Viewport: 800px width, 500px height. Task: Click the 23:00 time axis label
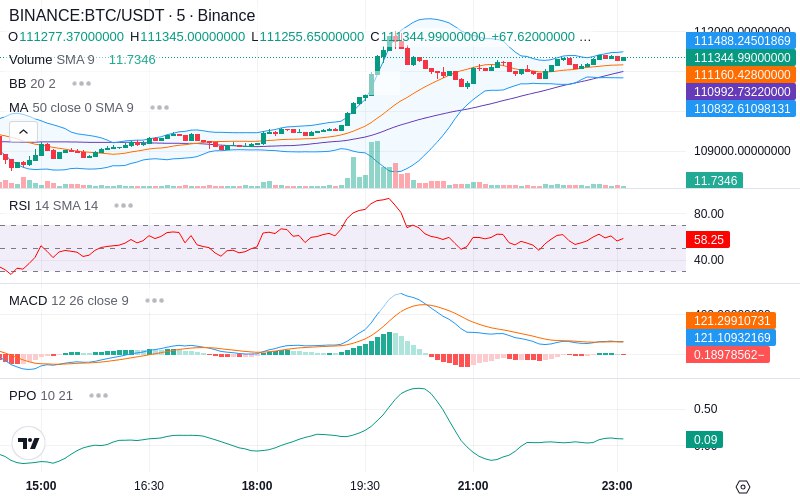[617, 486]
